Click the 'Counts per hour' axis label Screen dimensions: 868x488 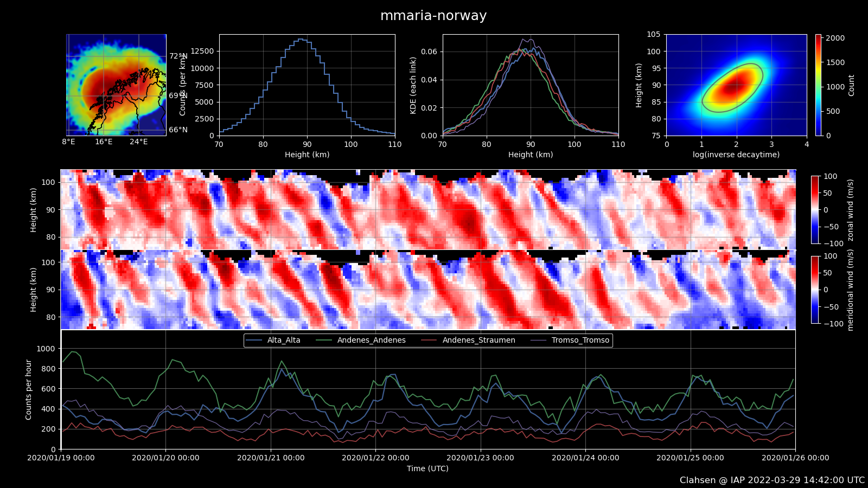[x=29, y=389]
